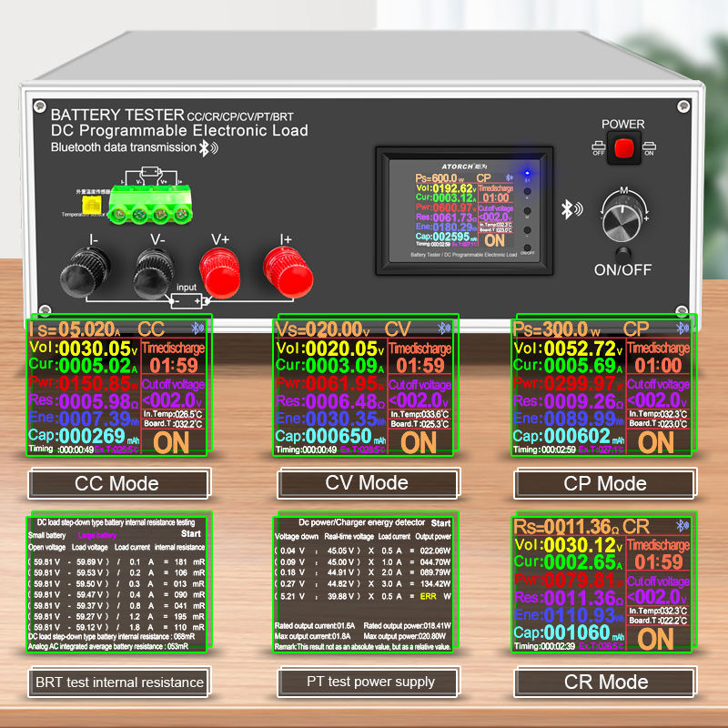728x728 pixels.
Task: Click the Timedischarge 01:00 box in CP screen
Action: (658, 357)
